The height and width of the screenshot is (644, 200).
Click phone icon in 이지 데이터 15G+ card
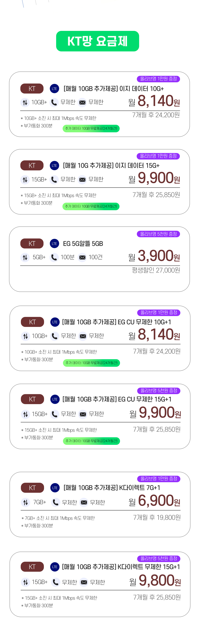[x=54, y=180]
